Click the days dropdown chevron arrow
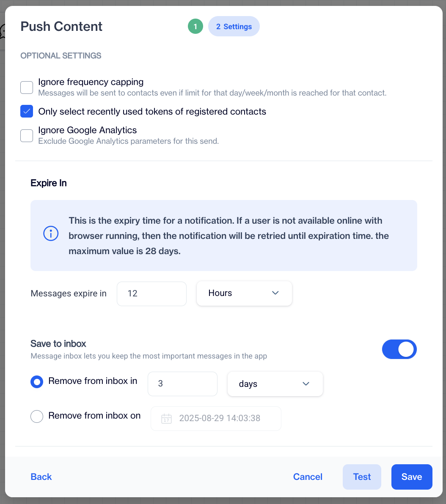This screenshot has width=446, height=504. click(306, 384)
